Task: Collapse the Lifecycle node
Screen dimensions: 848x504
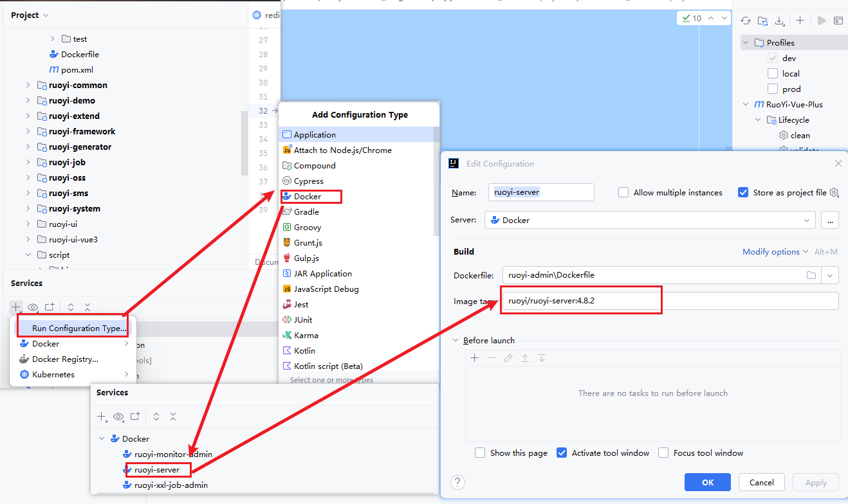Action: (759, 120)
